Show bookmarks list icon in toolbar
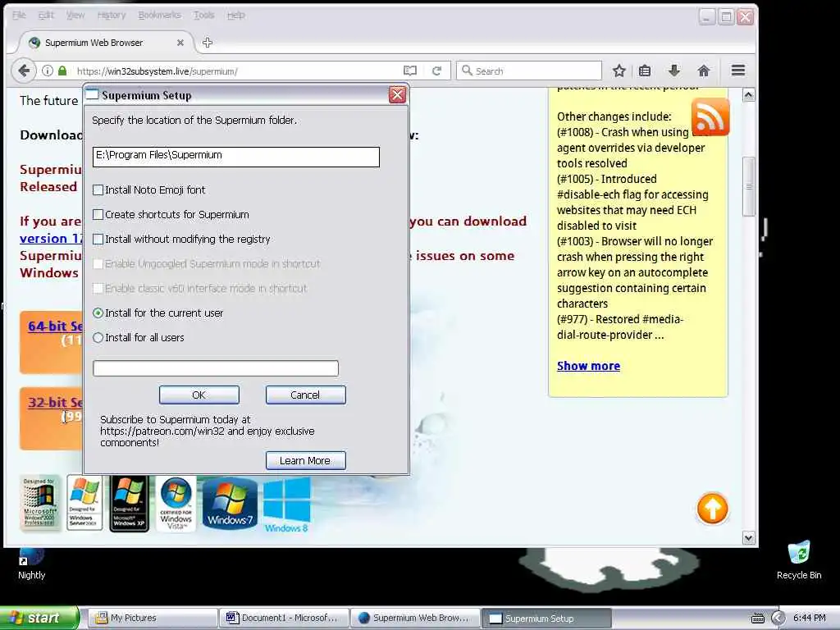Viewport: 840px width, 630px height. point(645,71)
